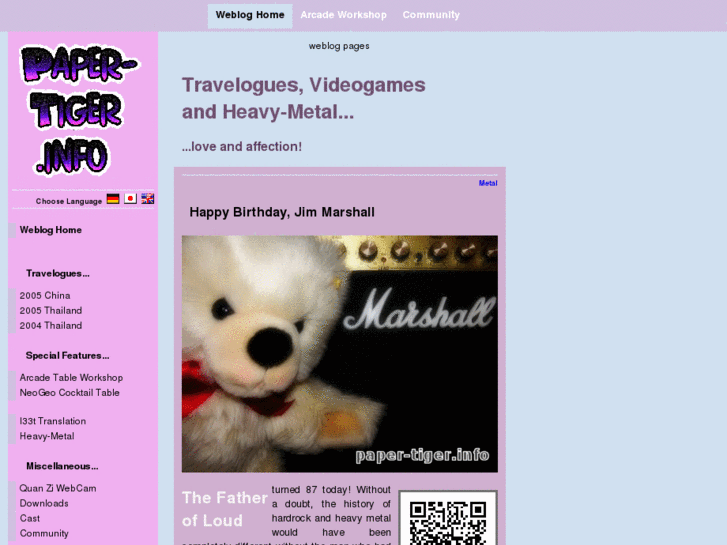Click the Choose Language label
Image resolution: width=727 pixels, height=545 pixels.
[69, 201]
